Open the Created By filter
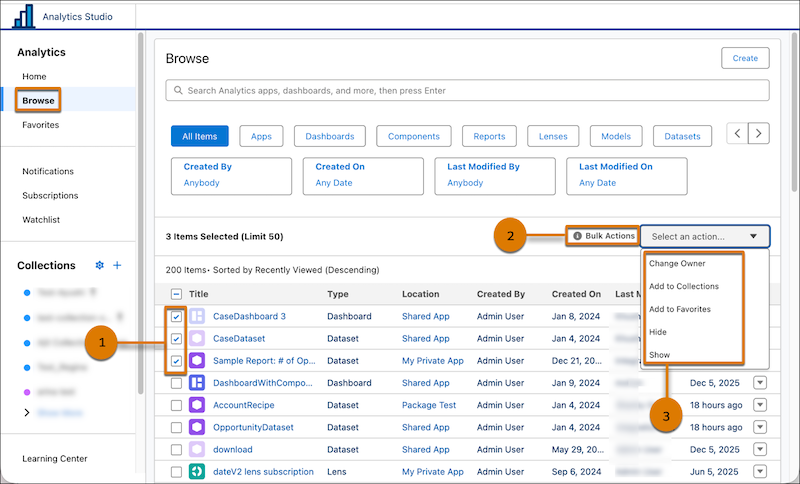The height and width of the screenshot is (484, 800). point(231,176)
